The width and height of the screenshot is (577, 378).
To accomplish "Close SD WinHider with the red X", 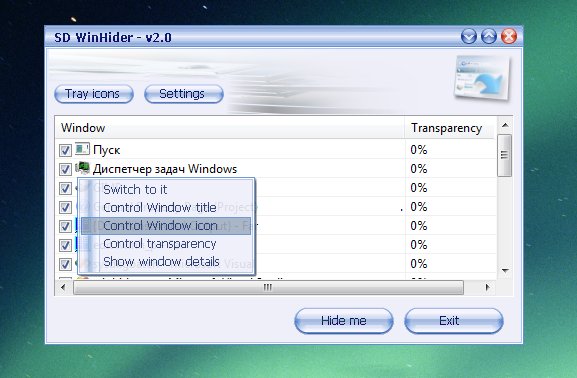I will coord(509,36).
